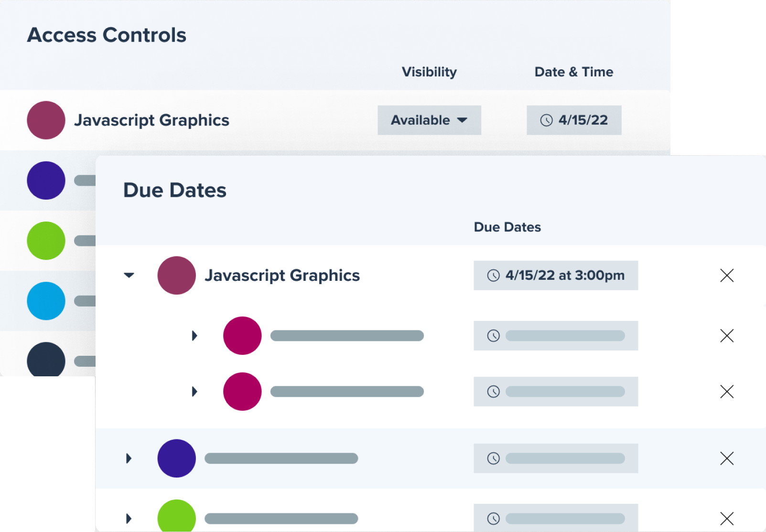Remove the Javascript Graphics due date

coord(726,276)
